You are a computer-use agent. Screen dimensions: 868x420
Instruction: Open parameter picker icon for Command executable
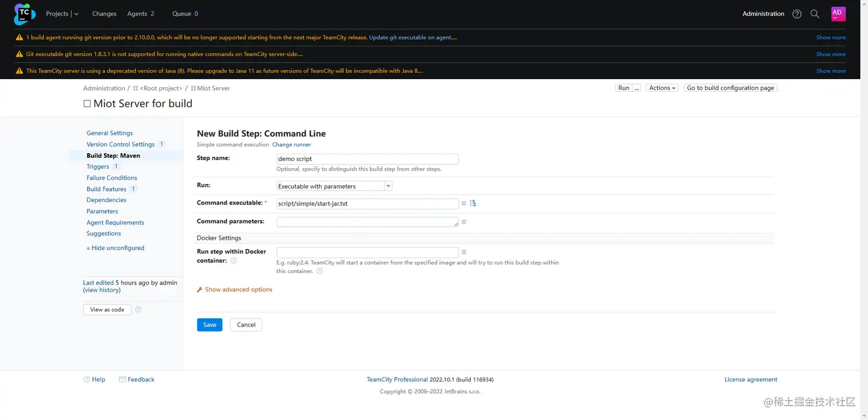click(x=464, y=204)
